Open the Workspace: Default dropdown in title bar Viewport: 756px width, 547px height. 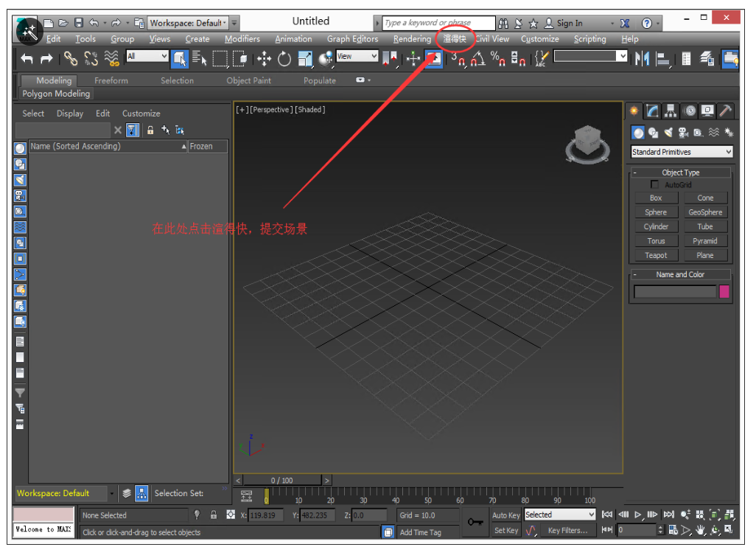(188, 24)
